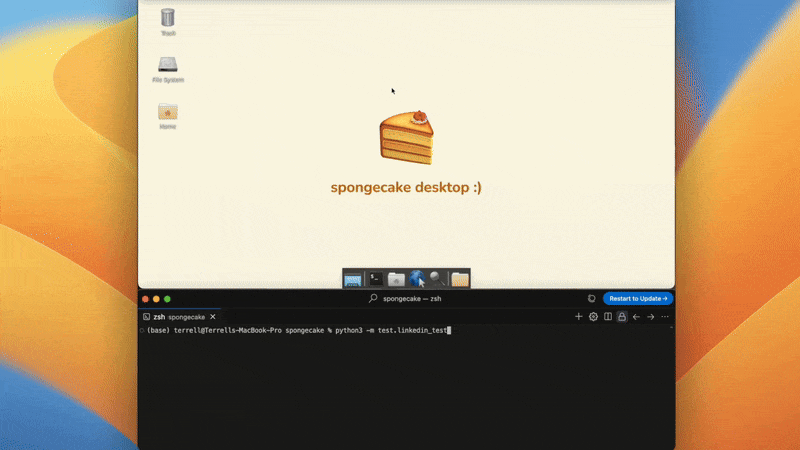Open the Trash icon on spongecake desktop
Screen dimensions: 800x450
pos(168,21)
